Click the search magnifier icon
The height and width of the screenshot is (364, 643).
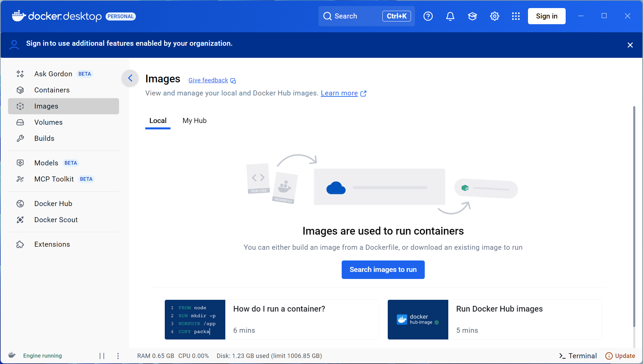pyautogui.click(x=327, y=16)
